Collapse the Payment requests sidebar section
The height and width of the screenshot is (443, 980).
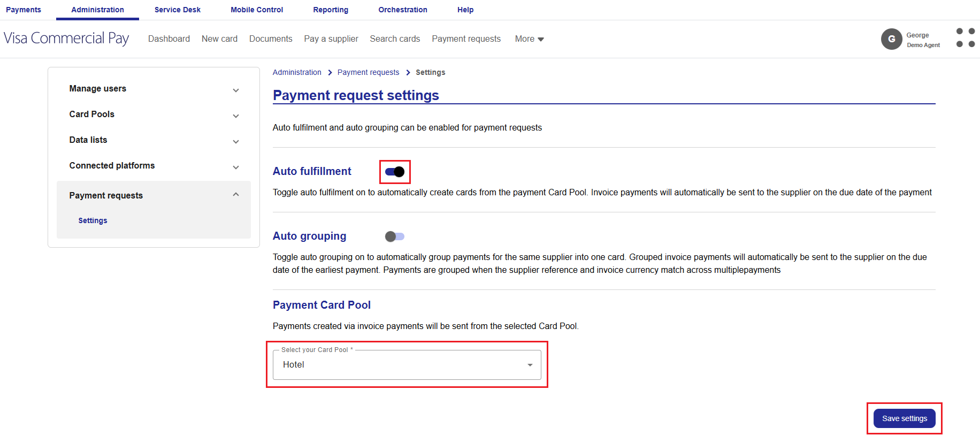click(154, 195)
